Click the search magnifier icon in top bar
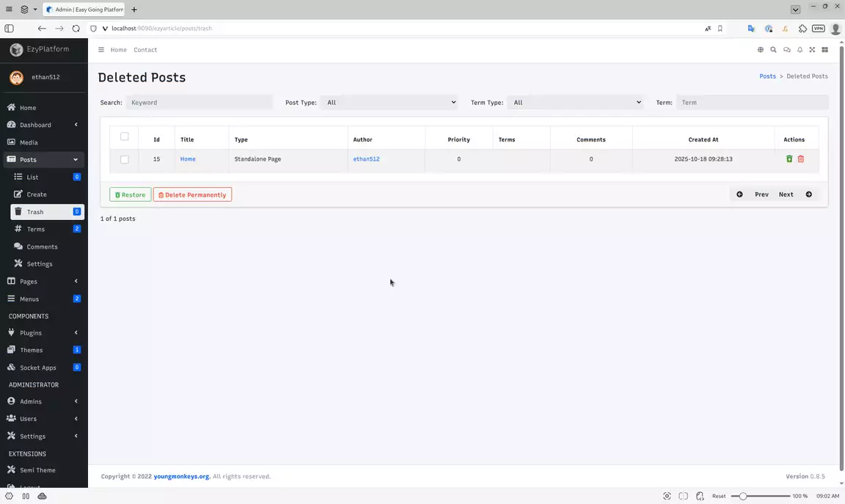845x504 pixels. coord(773,50)
